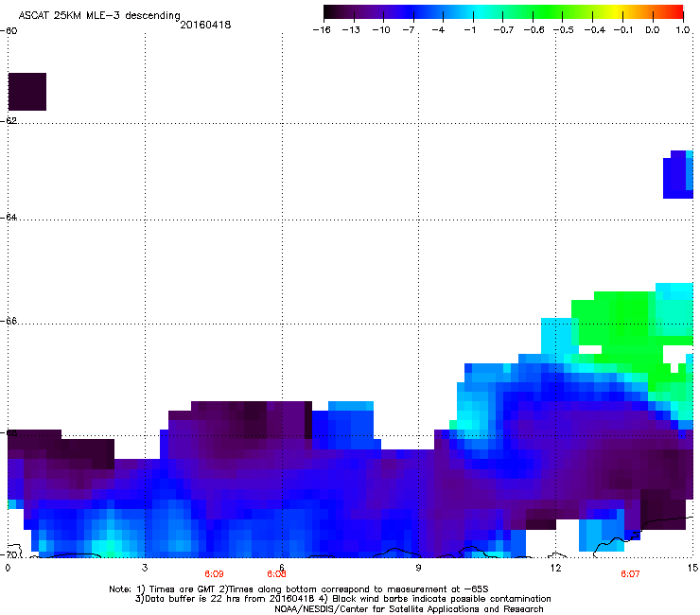700x615 pixels.
Task: Click the '12' longitude axis label
Action: 555,568
